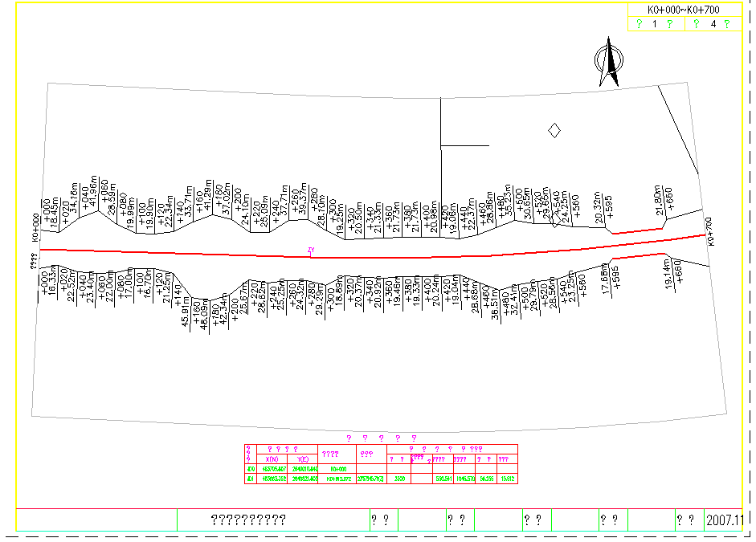Click the north arrow compass symbol

pos(609,63)
